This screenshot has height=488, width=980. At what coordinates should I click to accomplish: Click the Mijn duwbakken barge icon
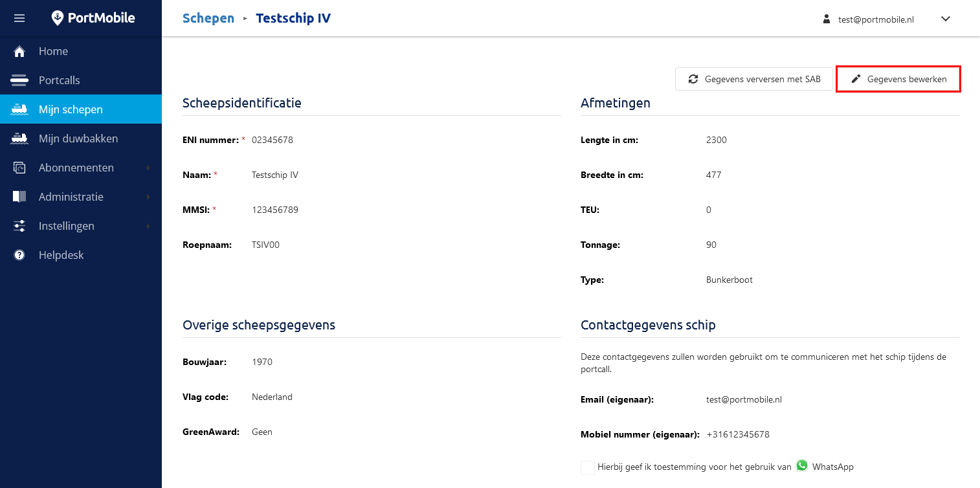[x=19, y=139]
